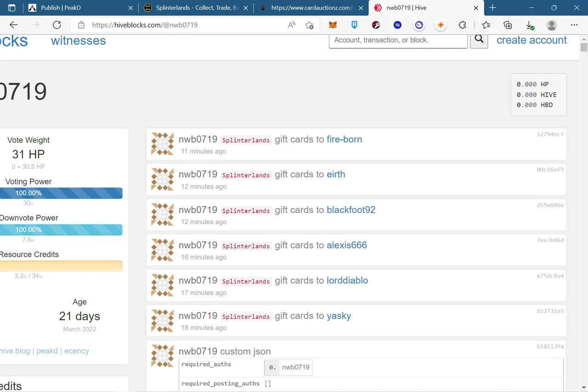Click the 'nwb0719 custom json' heading
Screen dimensions: 588x392
point(225,352)
